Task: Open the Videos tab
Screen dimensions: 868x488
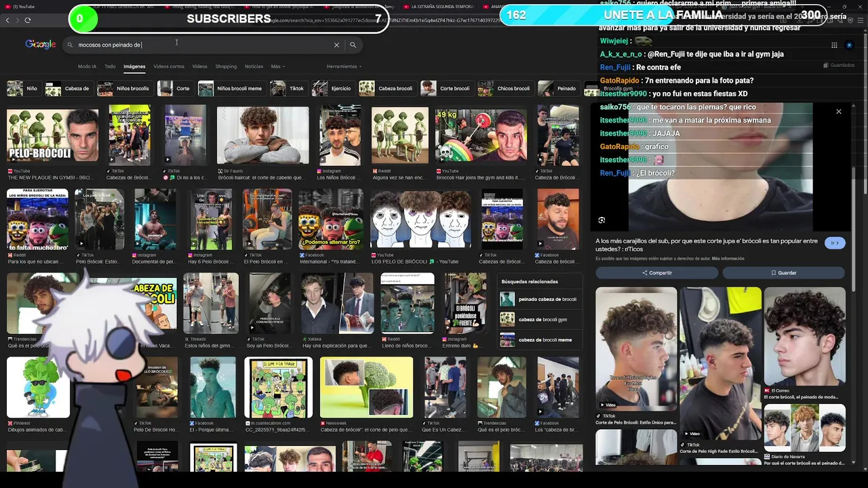Action: click(199, 66)
